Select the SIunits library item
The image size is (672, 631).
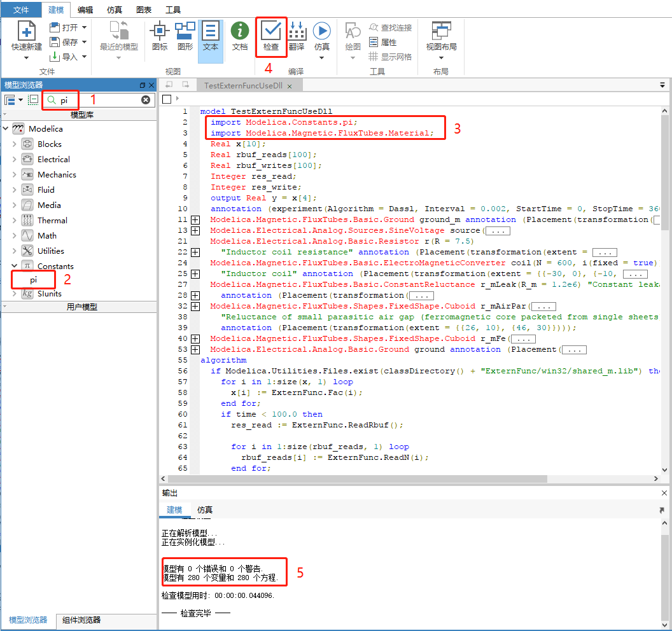[49, 294]
